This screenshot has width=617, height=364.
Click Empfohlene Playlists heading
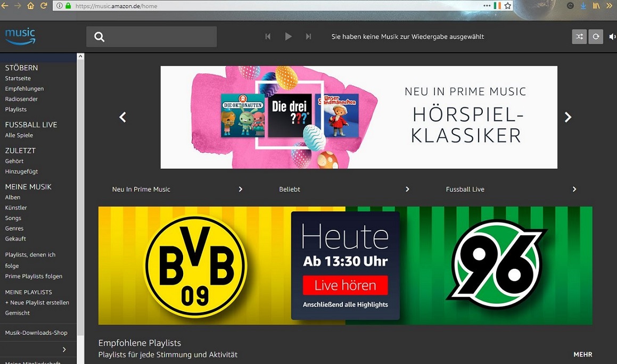tap(139, 343)
